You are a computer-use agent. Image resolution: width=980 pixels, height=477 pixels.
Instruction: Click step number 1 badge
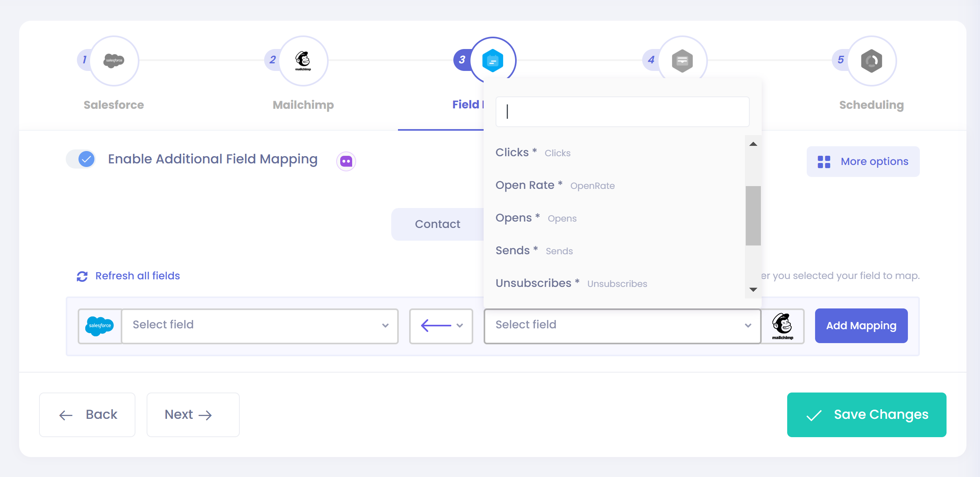click(x=84, y=60)
